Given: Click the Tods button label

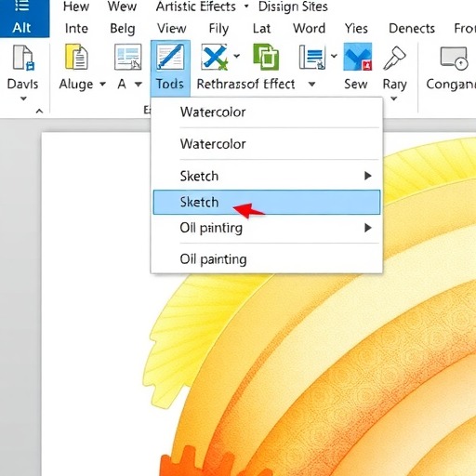Looking at the screenshot, I should (170, 84).
